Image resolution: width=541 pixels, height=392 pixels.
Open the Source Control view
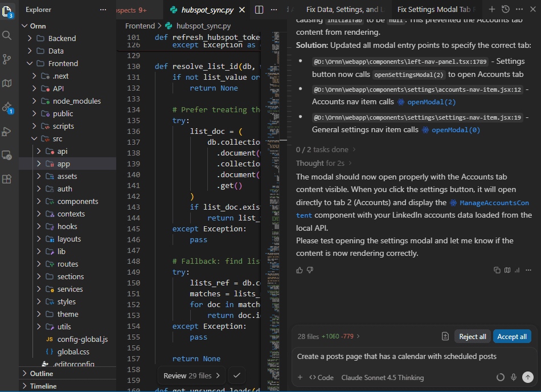tap(7, 59)
